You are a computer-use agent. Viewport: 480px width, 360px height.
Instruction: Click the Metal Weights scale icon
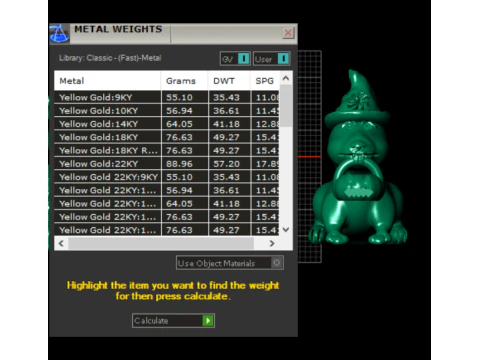[x=59, y=33]
